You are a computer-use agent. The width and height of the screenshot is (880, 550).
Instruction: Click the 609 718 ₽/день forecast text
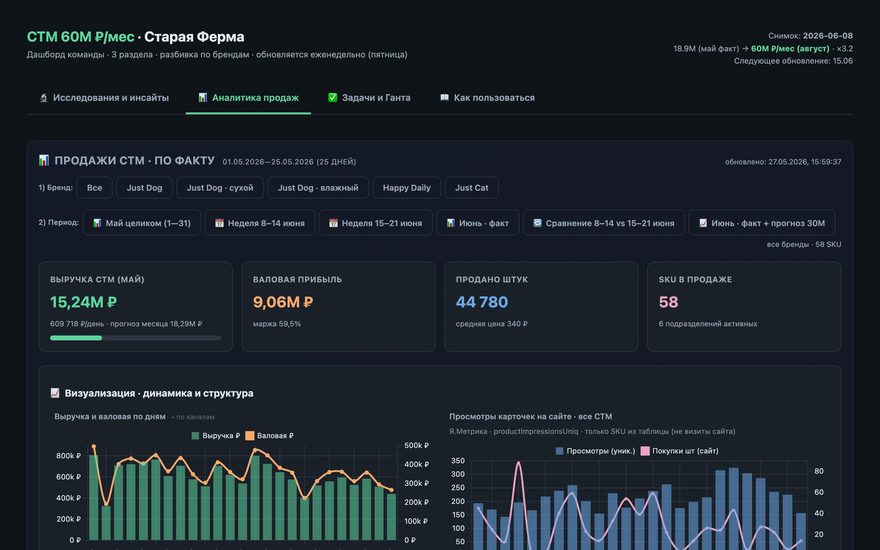126,324
